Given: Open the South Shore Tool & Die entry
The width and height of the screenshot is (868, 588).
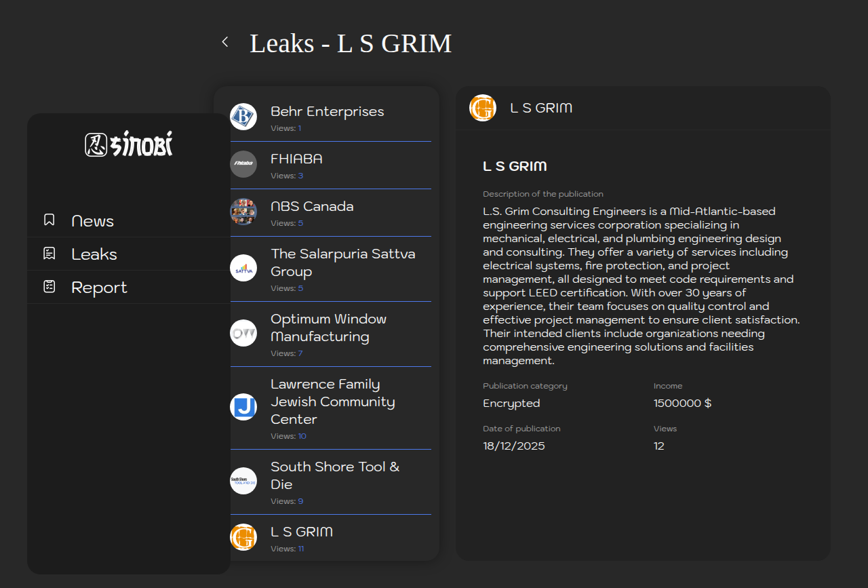Looking at the screenshot, I should click(x=335, y=475).
